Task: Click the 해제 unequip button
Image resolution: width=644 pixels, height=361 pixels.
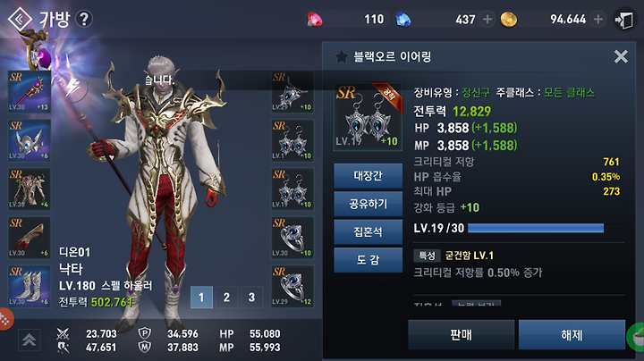Action: (572, 335)
